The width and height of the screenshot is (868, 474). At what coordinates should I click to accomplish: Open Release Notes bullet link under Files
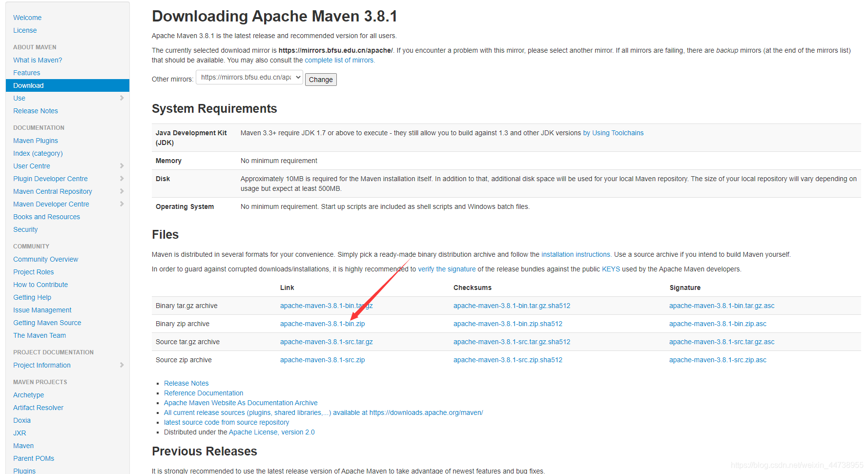click(186, 383)
